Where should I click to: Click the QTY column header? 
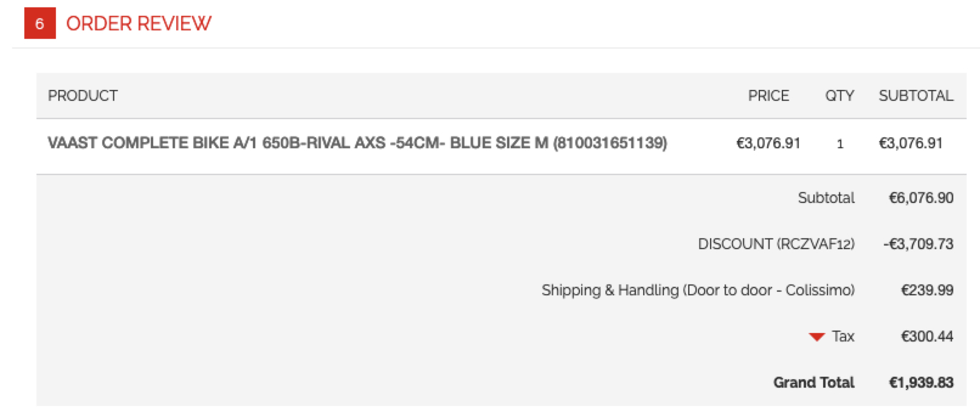click(840, 95)
